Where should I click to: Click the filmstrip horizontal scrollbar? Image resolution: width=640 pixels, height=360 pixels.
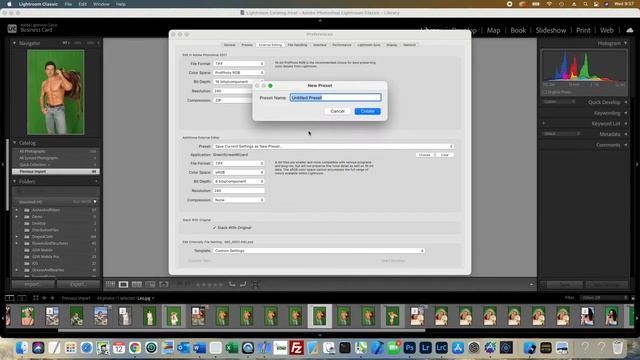(x=241, y=330)
